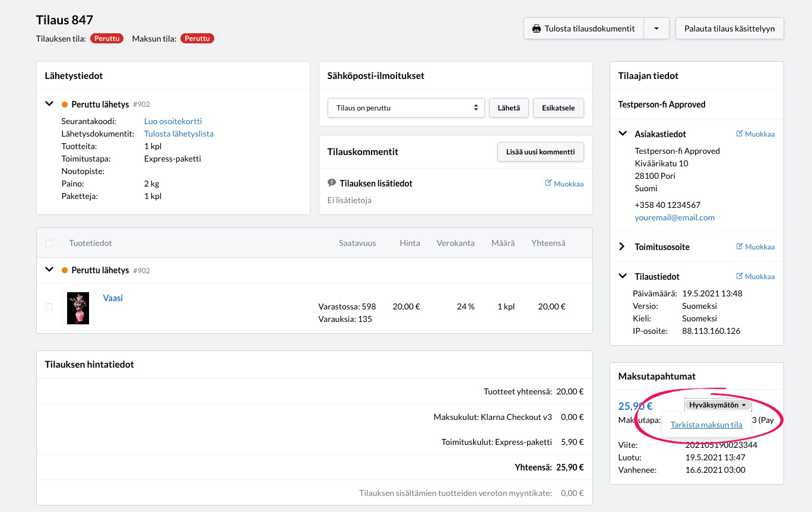Screen dimensions: 812x512
Task: Click the Express-paketti delivery method value
Action: click(x=173, y=159)
